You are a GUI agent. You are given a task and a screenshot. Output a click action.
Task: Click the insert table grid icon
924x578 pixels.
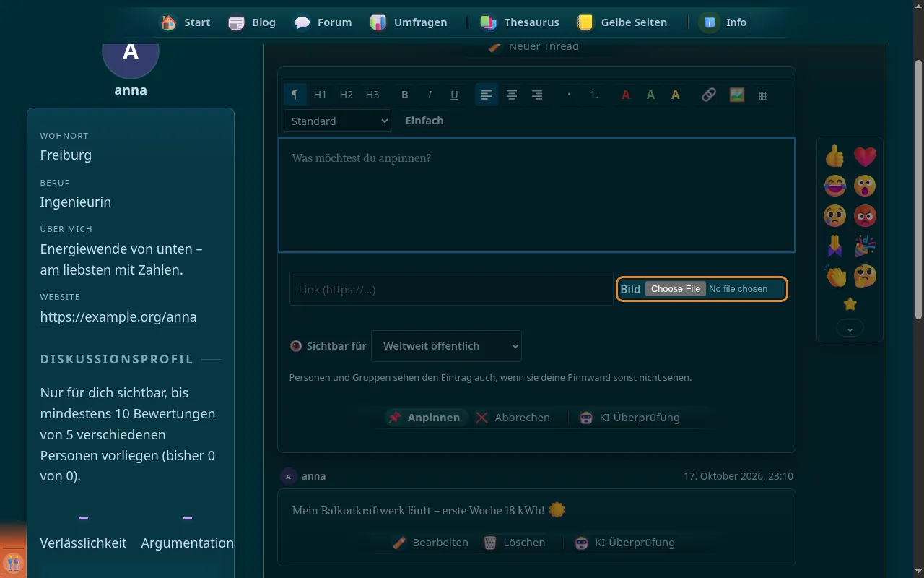[763, 95]
